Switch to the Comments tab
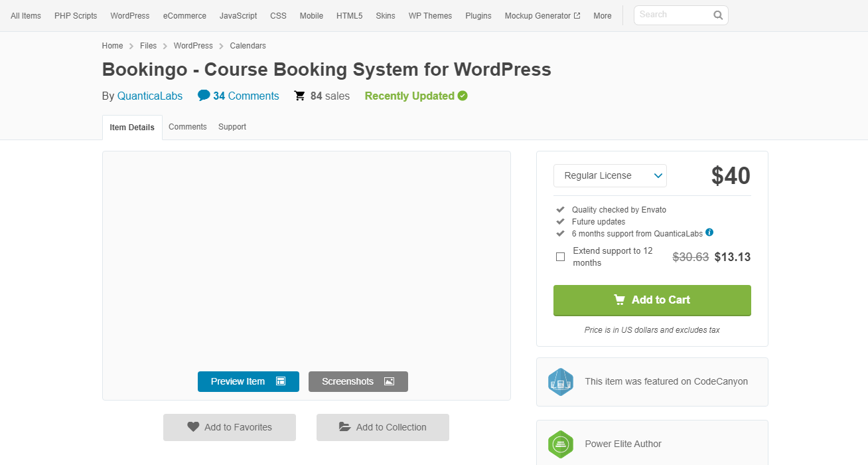The height and width of the screenshot is (465, 868). click(x=188, y=127)
